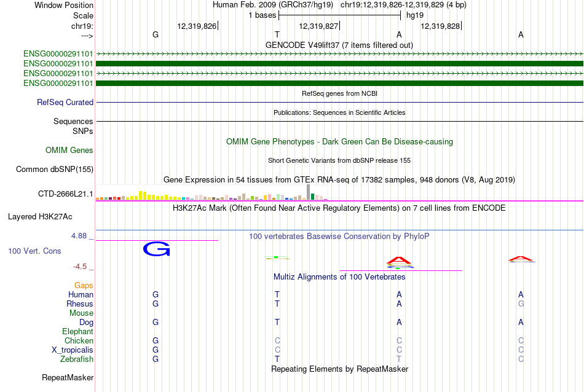Click the Layered H3K27Ac track label
The image size is (584, 392).
(x=40, y=217)
